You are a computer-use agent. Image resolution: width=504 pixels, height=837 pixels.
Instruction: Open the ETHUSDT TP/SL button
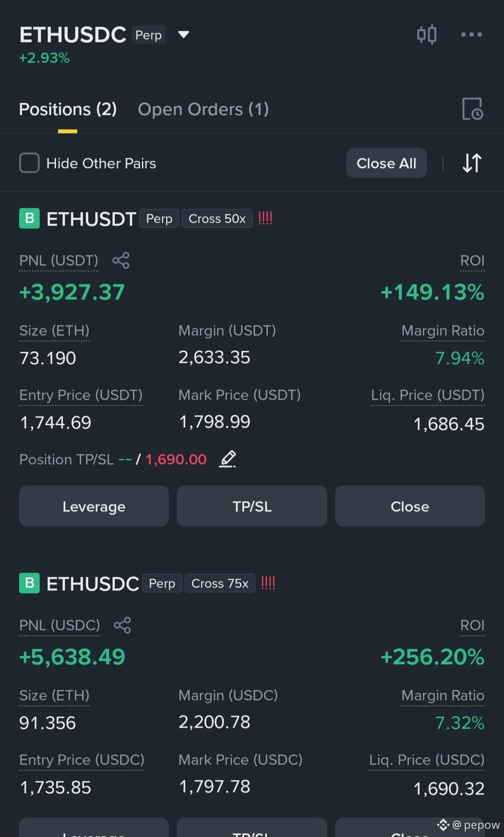pos(252,506)
